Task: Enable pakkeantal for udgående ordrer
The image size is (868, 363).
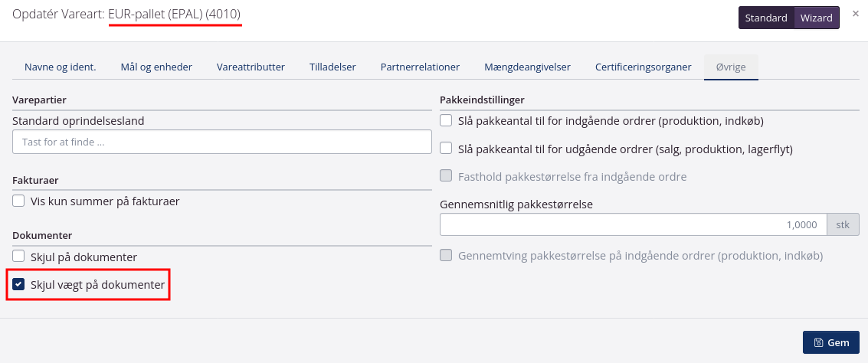Action: pos(446,149)
